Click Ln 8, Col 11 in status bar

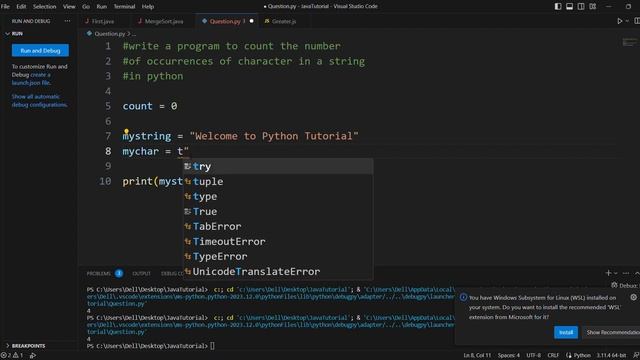[477, 356]
